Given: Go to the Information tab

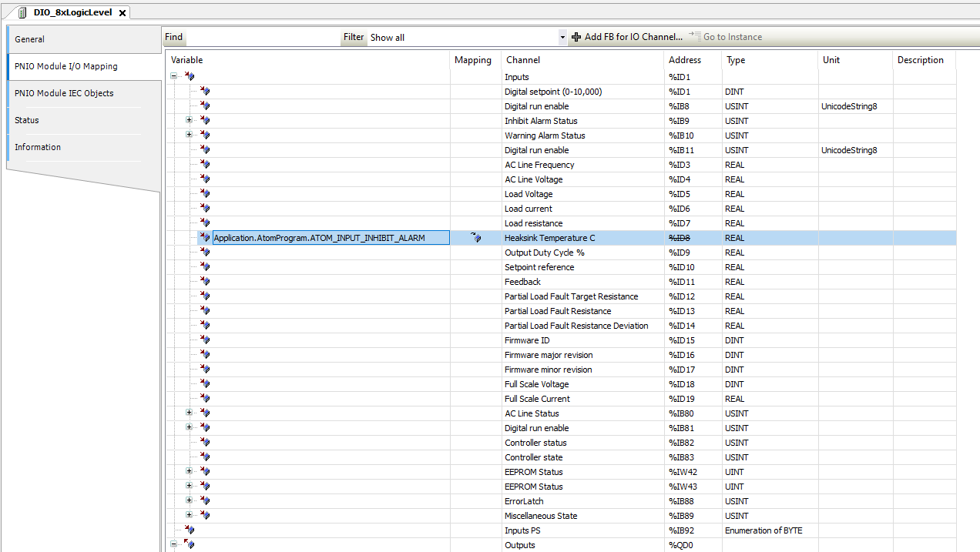Looking at the screenshot, I should click(38, 147).
